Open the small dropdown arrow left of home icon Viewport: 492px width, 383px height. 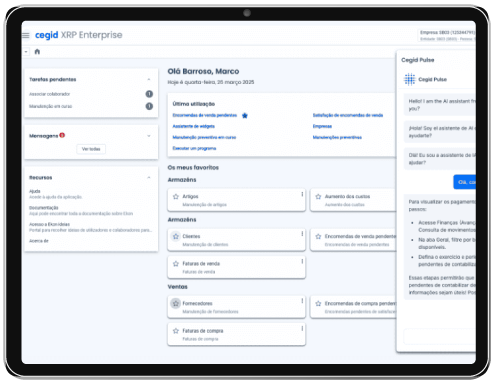26,52
